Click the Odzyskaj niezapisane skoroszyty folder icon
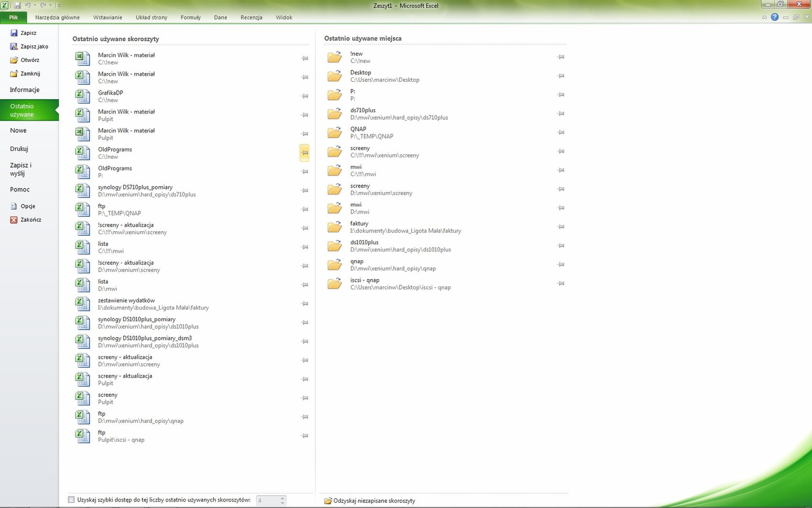The image size is (812, 508). 328,501
